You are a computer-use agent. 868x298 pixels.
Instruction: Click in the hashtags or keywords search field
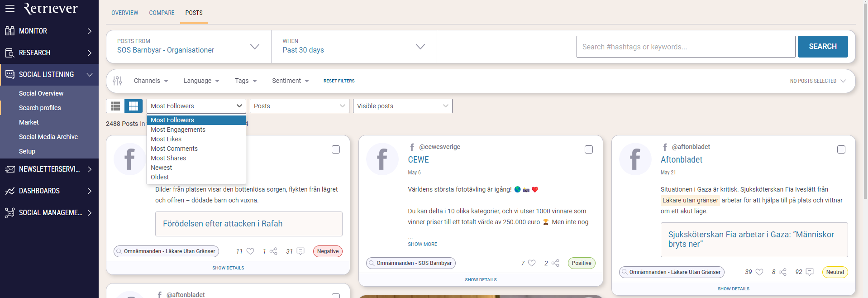coord(686,47)
